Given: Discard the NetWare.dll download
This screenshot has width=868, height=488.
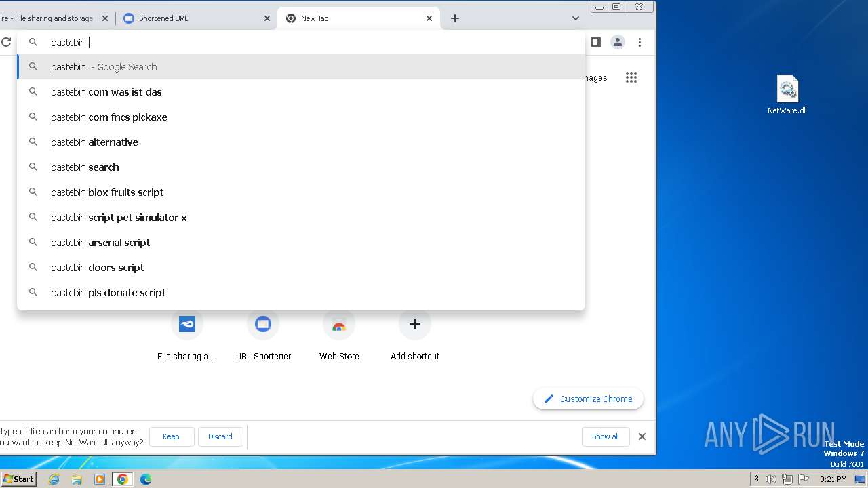Looking at the screenshot, I should pyautogui.click(x=220, y=436).
